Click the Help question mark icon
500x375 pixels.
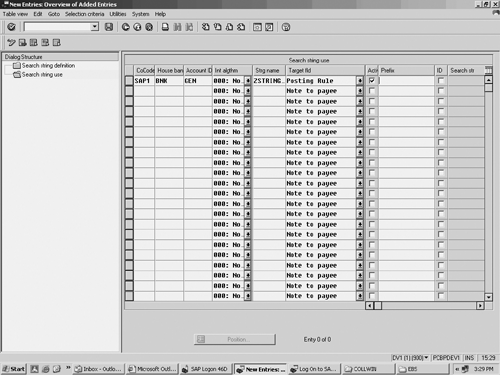[x=286, y=27]
